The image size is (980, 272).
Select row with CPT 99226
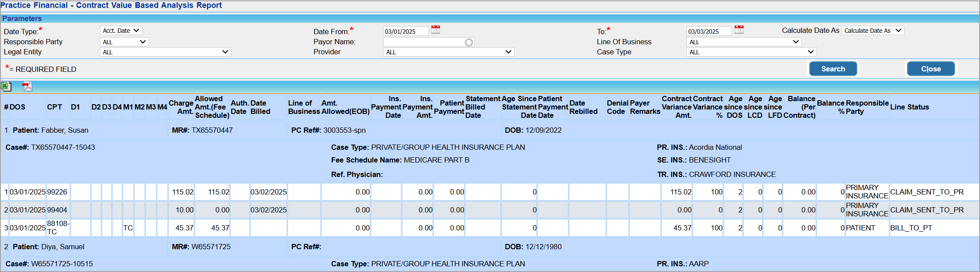(x=57, y=192)
